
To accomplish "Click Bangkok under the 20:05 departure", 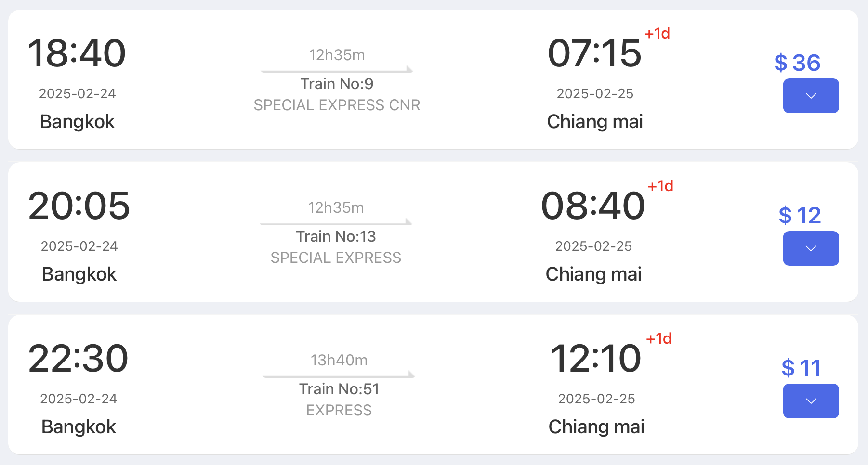I will click(x=79, y=274).
